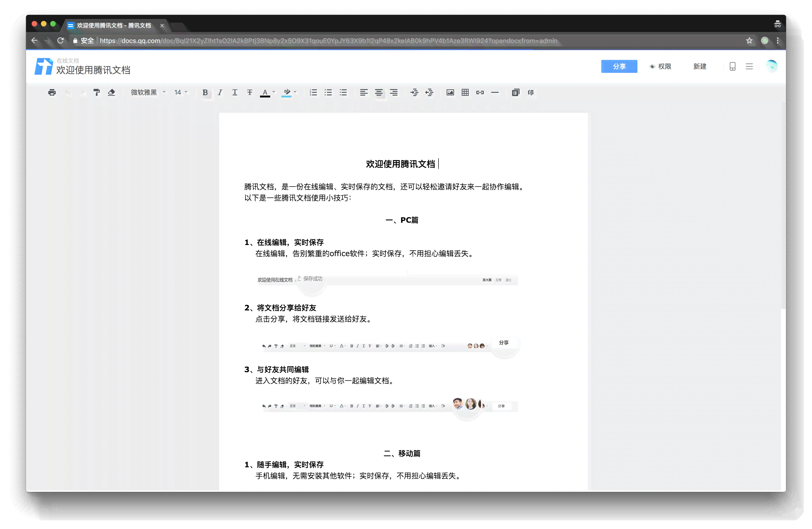Close the 腾讯文档 browser tab

point(162,26)
